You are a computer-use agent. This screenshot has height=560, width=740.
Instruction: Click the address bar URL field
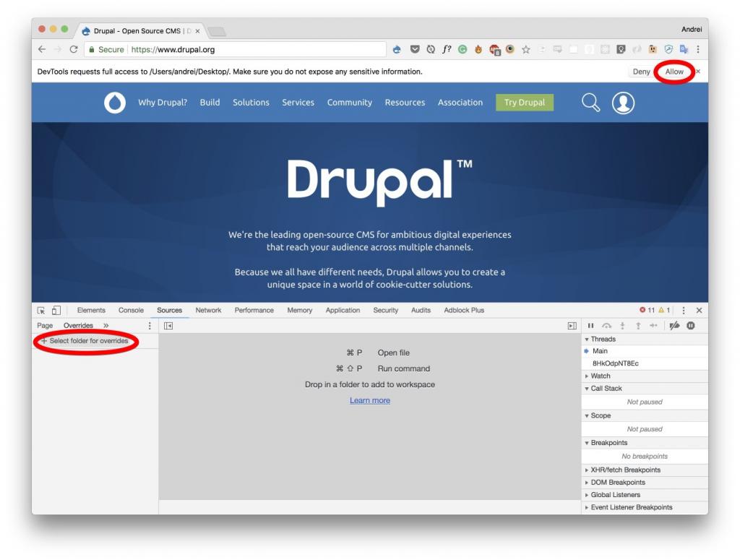coord(235,49)
